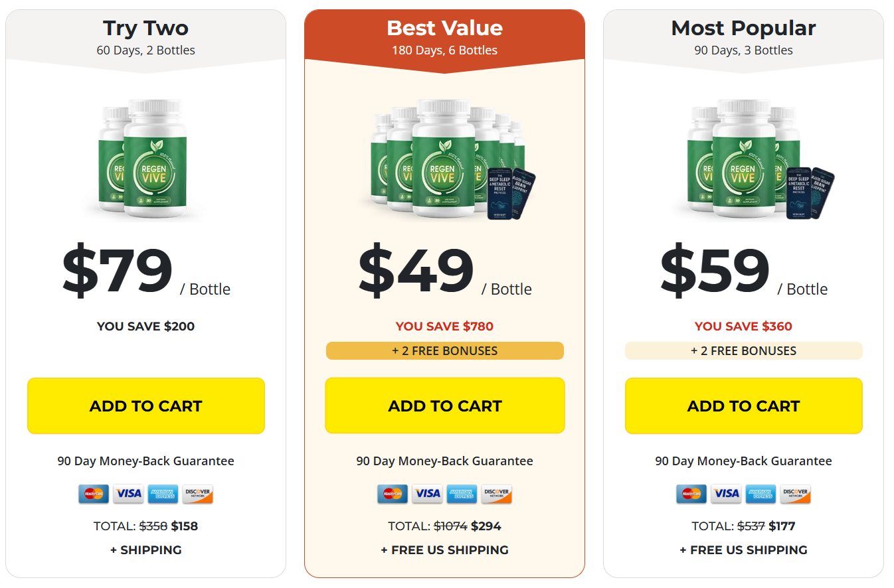894x588 pixels.
Task: Add the Try Two package to cart
Action: coord(146,406)
